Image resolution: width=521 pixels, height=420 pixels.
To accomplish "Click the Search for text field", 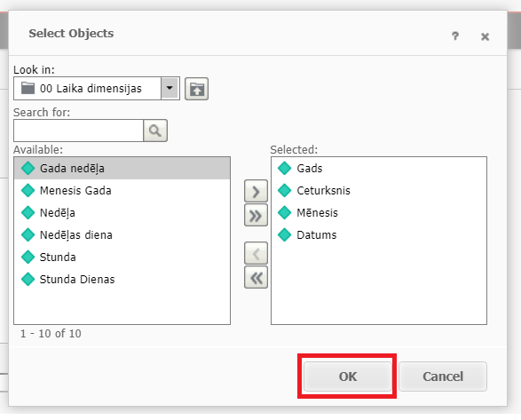I will (78, 131).
